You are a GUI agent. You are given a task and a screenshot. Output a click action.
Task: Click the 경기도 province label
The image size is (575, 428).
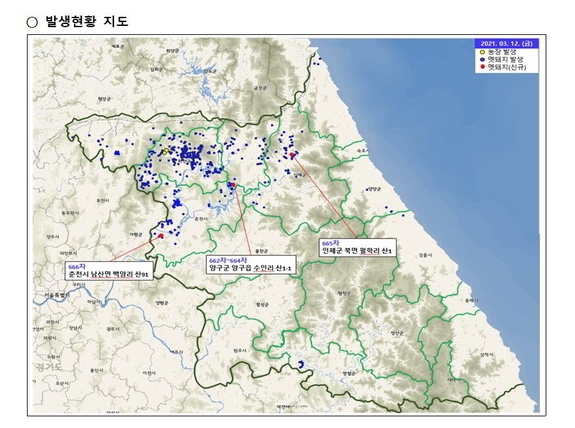[48, 366]
